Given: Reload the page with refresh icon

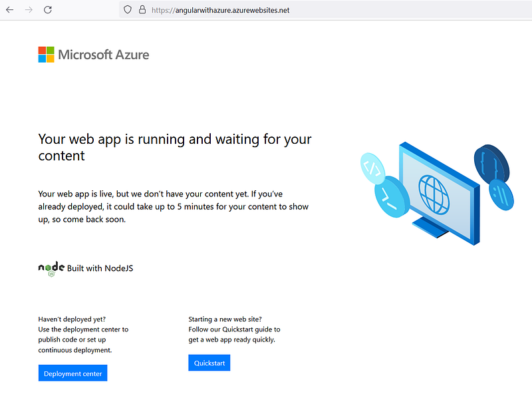Looking at the screenshot, I should (x=48, y=10).
